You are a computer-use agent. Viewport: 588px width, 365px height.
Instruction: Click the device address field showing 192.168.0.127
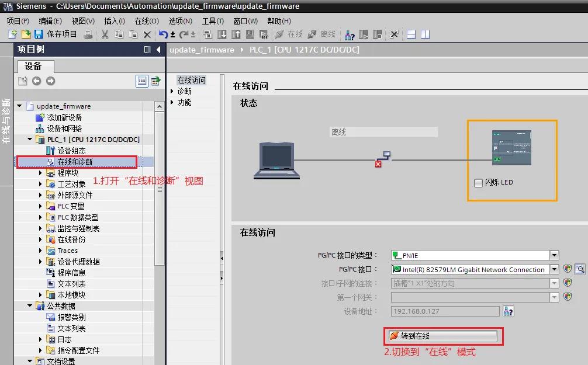click(445, 311)
